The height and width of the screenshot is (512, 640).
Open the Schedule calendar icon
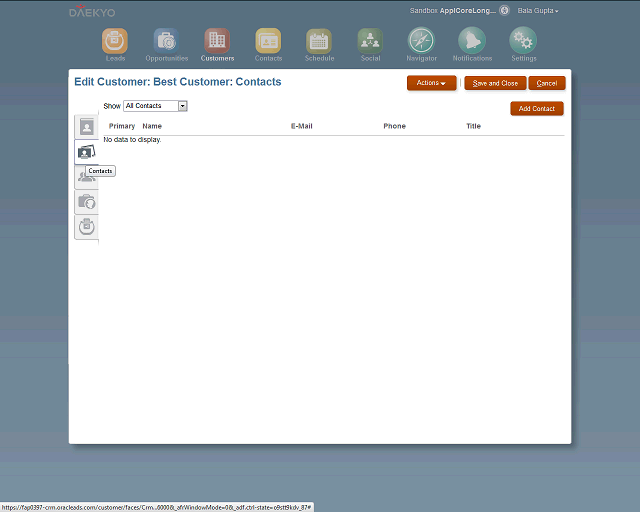pyautogui.click(x=319, y=40)
